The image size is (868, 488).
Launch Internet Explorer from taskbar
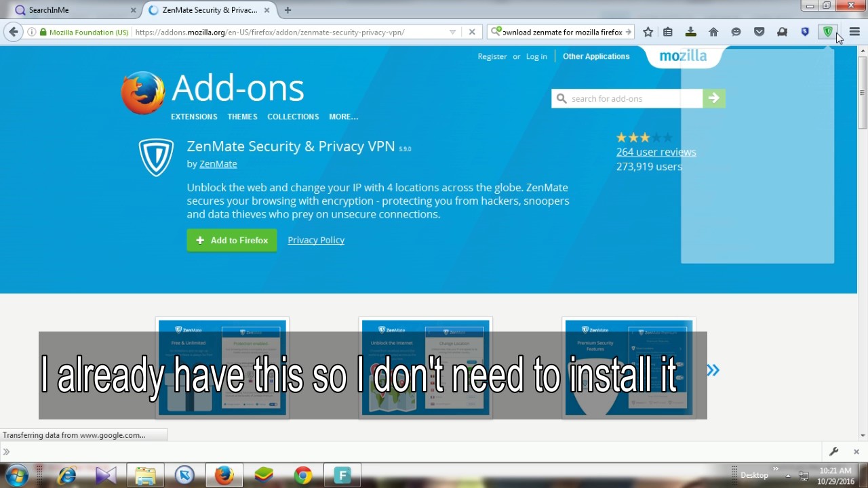[x=66, y=475]
